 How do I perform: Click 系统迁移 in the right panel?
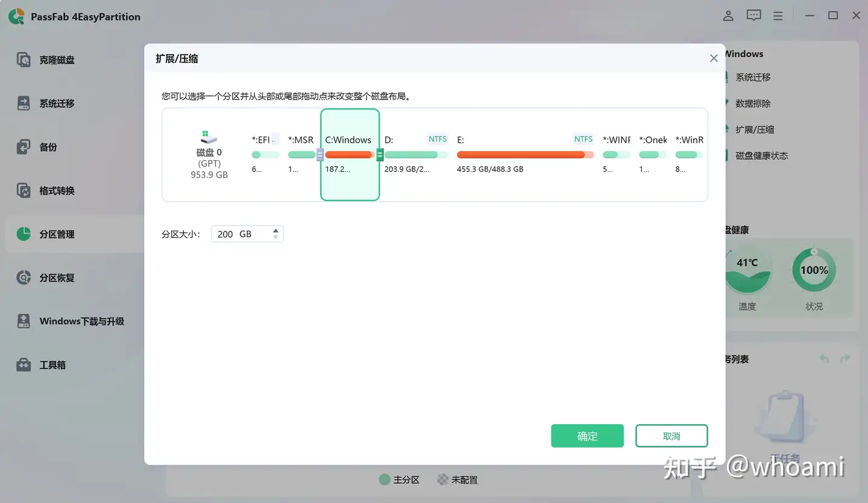(x=753, y=78)
